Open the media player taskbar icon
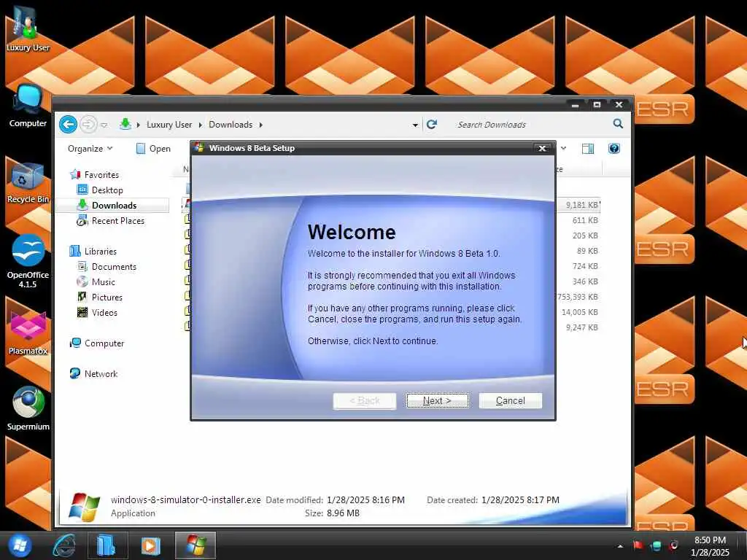747x560 pixels. pos(150,545)
